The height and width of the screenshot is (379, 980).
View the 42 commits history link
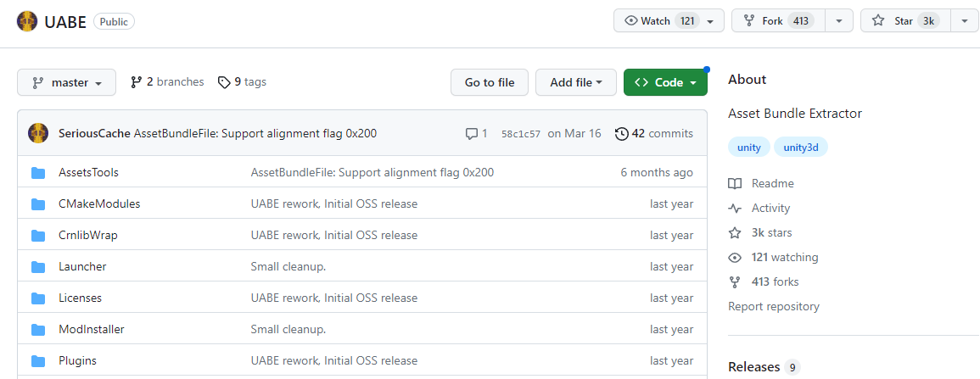pyautogui.click(x=653, y=133)
